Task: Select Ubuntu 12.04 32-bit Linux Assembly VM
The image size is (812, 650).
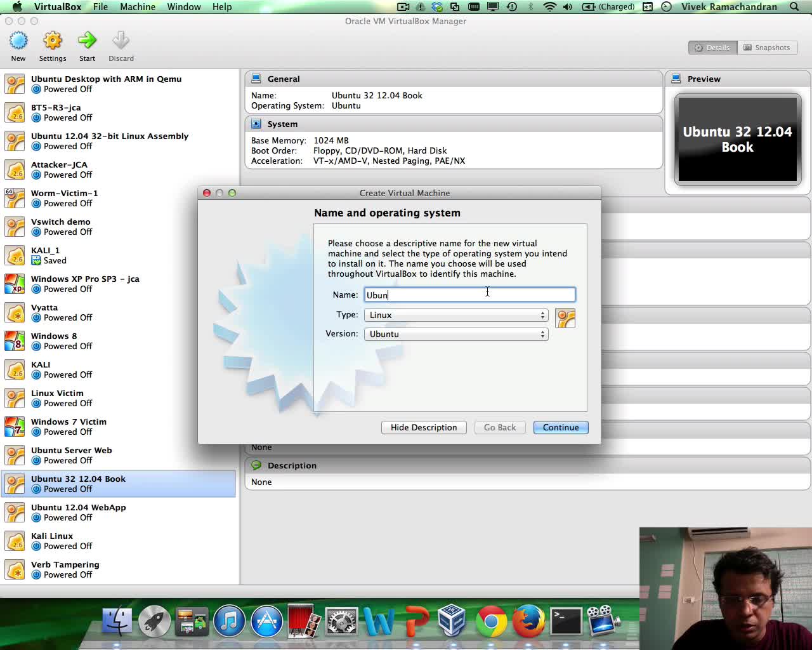Action: click(119, 141)
